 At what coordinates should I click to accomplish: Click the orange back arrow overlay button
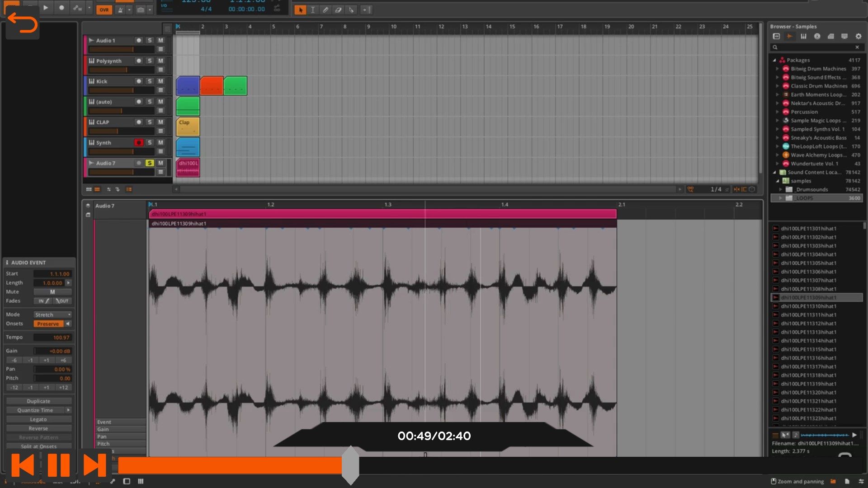point(22,23)
